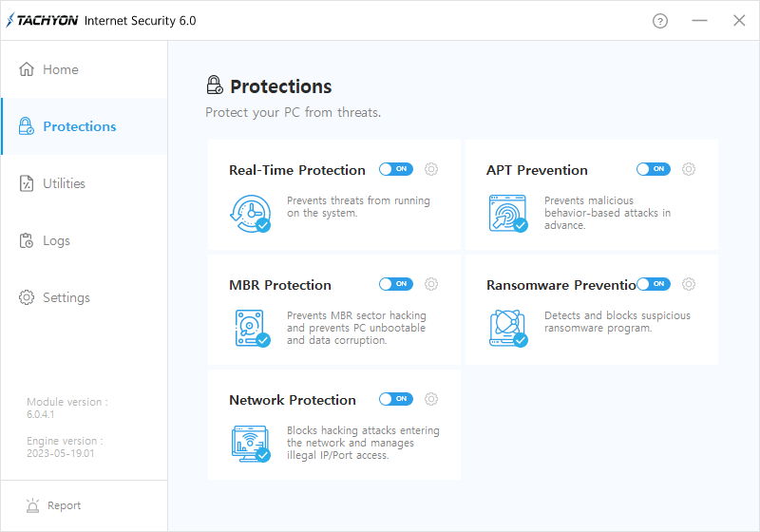Screen dimensions: 760x532
Task: Open the Logs section
Action: 56,240
